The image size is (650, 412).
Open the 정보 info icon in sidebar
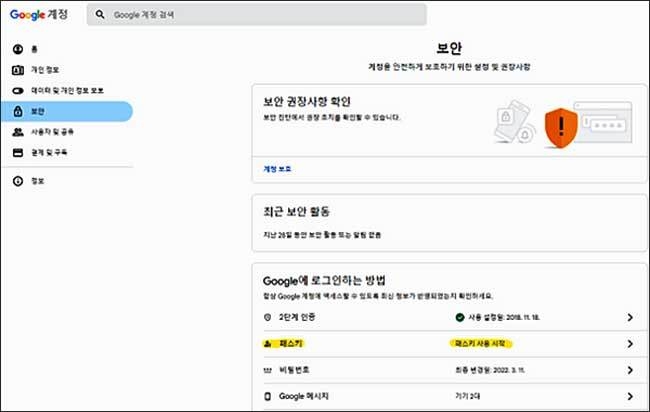tap(18, 181)
